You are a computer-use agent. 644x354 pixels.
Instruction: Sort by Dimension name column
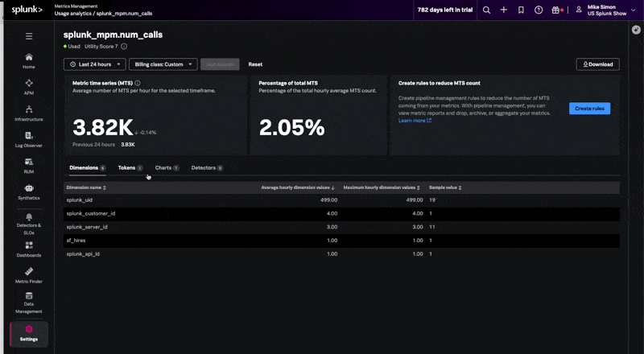pos(86,187)
